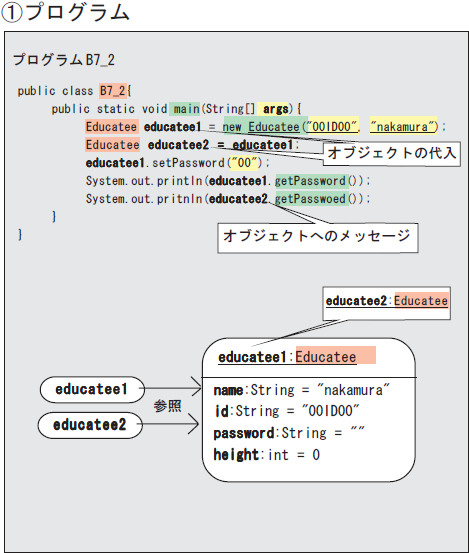The height and width of the screenshot is (553, 469).
Task: Click the ①プログラム heading
Action: pyautogui.click(x=65, y=12)
